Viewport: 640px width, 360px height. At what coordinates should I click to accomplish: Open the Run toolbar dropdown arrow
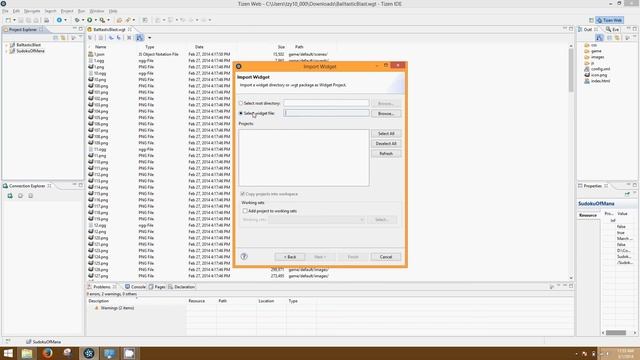(x=96, y=20)
